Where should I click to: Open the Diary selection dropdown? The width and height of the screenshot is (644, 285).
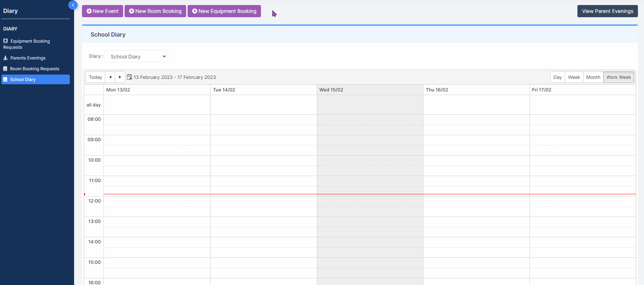click(136, 56)
